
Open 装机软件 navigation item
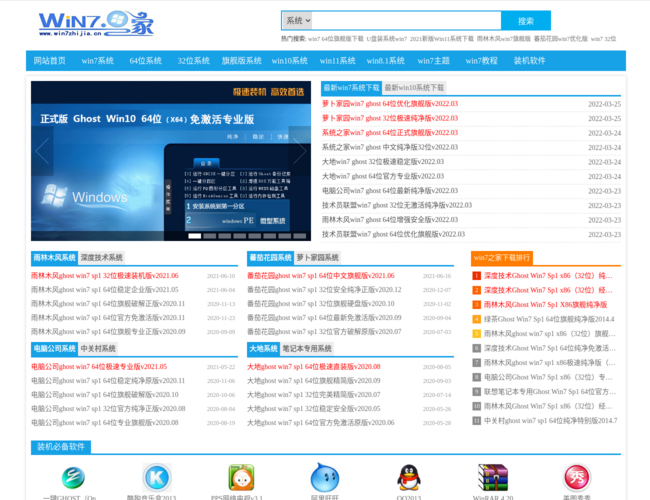point(529,61)
